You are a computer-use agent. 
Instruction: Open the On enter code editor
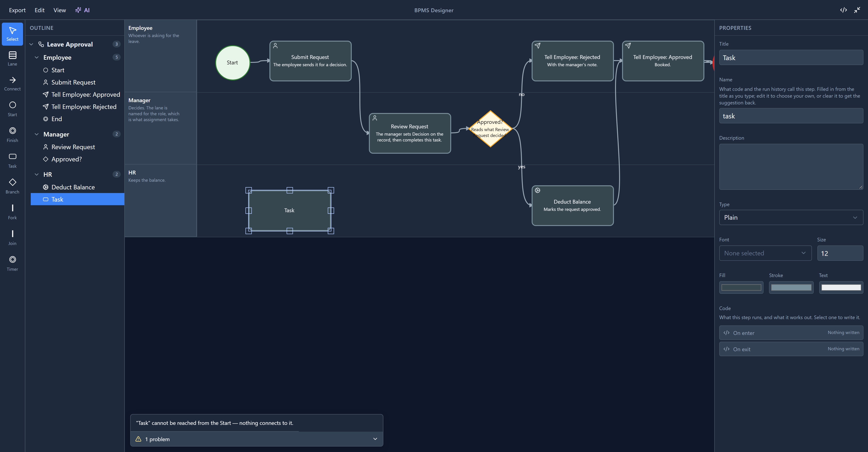[791, 333]
